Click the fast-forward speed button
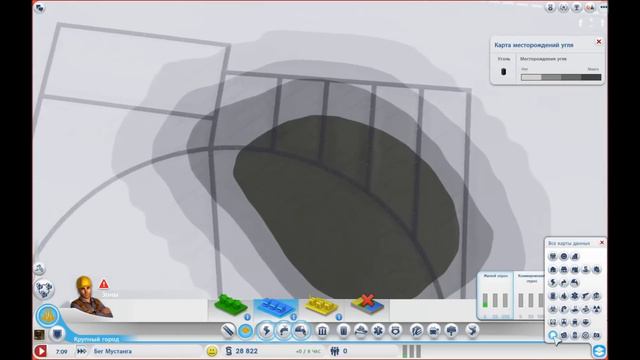The height and width of the screenshot is (360, 640). tap(81, 351)
